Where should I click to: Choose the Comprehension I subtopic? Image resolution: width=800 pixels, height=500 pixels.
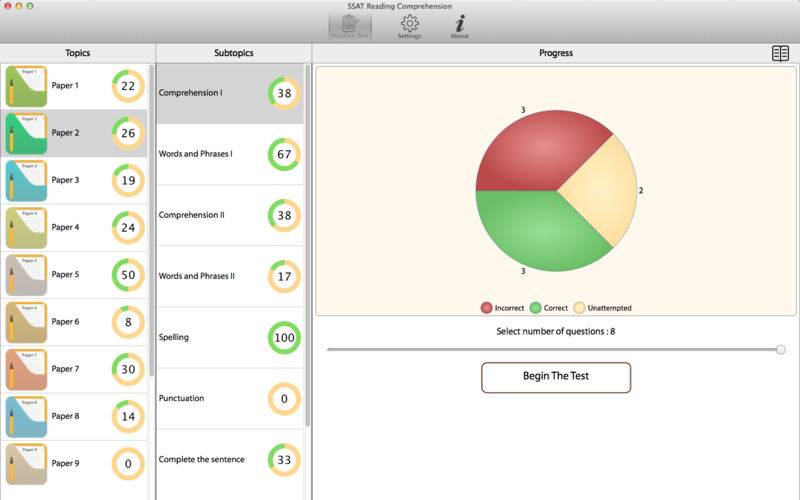[230, 93]
